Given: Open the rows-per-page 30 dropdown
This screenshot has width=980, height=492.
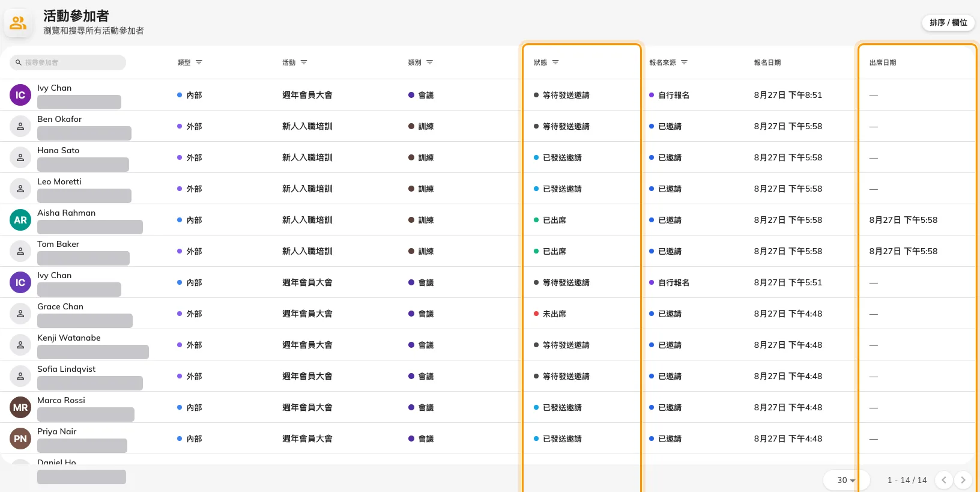Looking at the screenshot, I should 845,480.
